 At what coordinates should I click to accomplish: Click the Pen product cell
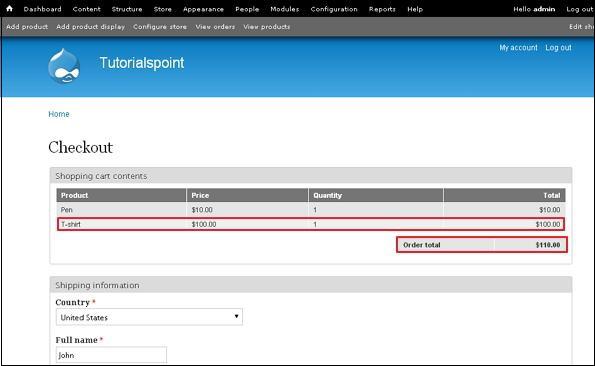click(x=66, y=210)
